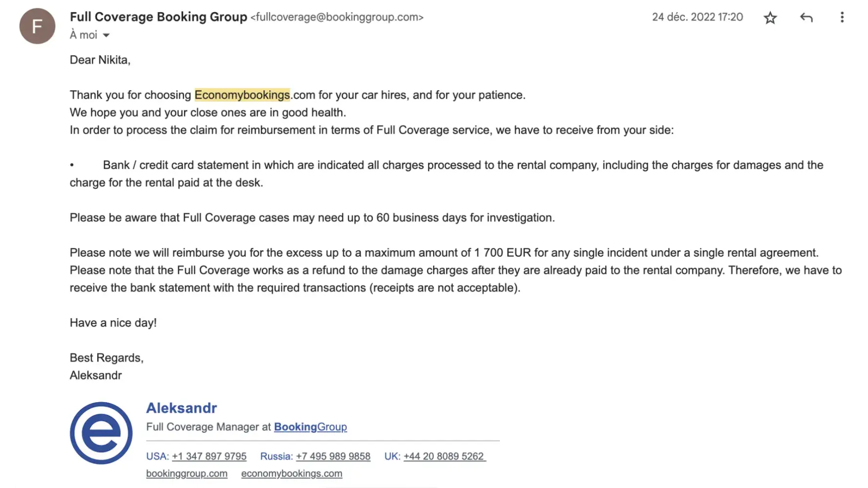Click the sender avatar with letter F
The height and width of the screenshot is (488, 868).
(37, 26)
